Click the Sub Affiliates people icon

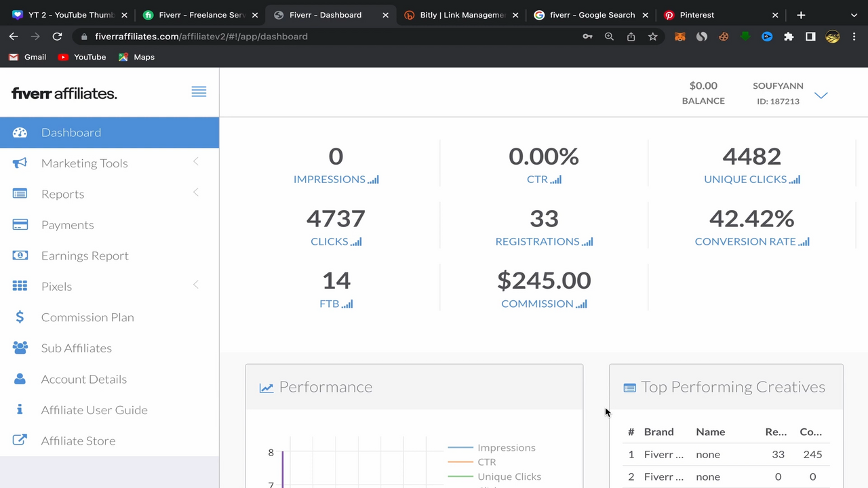click(20, 348)
